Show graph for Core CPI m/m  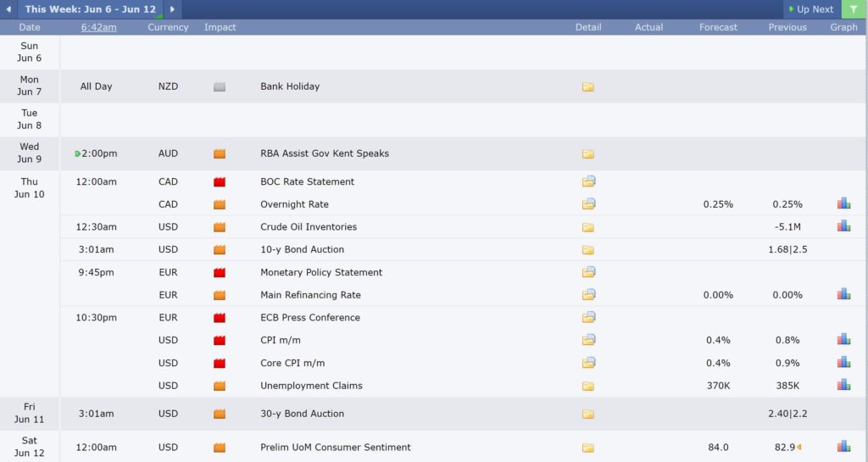(843, 363)
